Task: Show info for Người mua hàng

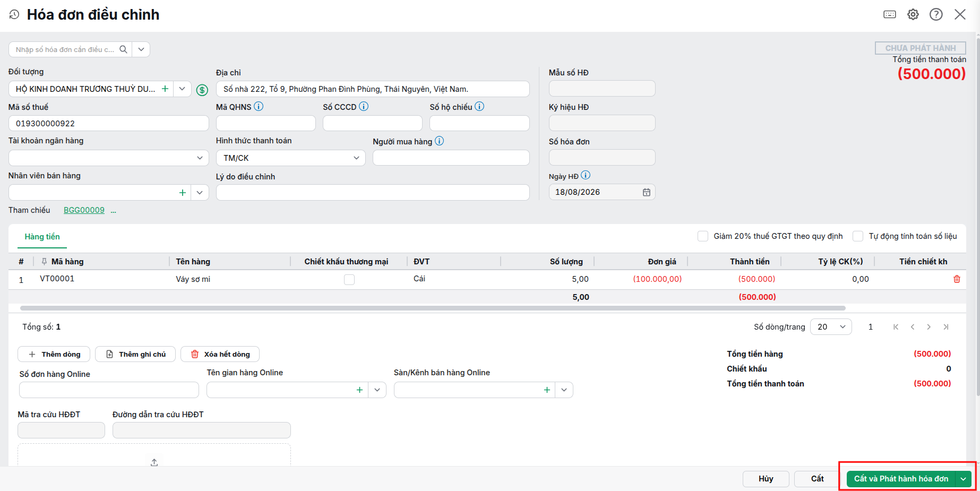Action: coord(440,141)
